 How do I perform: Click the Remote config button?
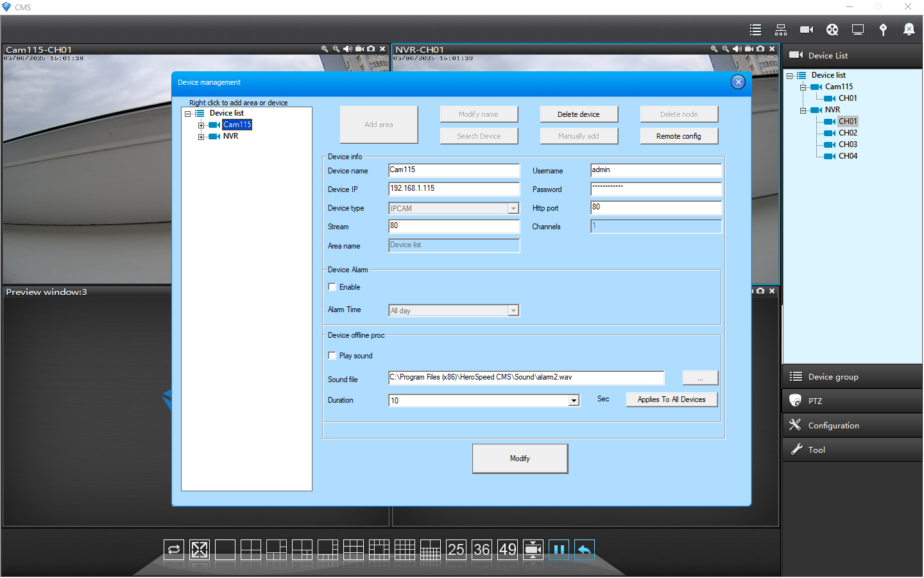pyautogui.click(x=678, y=136)
